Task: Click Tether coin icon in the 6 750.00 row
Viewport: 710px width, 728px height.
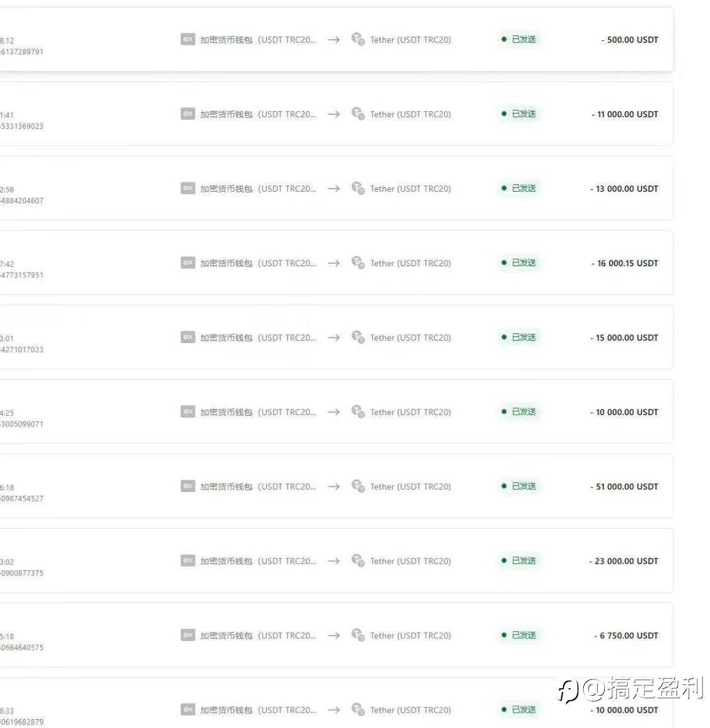Action: 358,635
